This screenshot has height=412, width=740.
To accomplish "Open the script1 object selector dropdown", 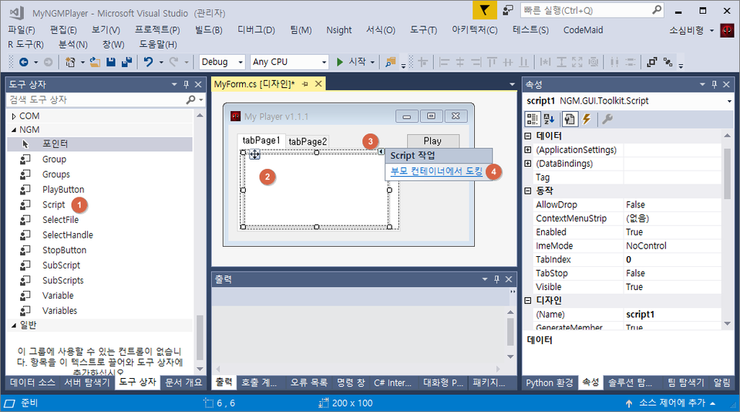I will tap(729, 101).
